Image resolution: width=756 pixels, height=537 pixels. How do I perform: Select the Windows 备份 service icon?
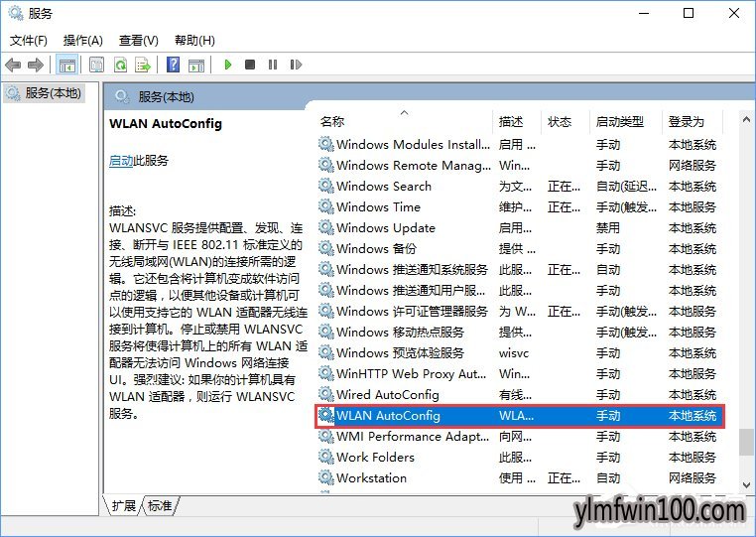(x=326, y=248)
